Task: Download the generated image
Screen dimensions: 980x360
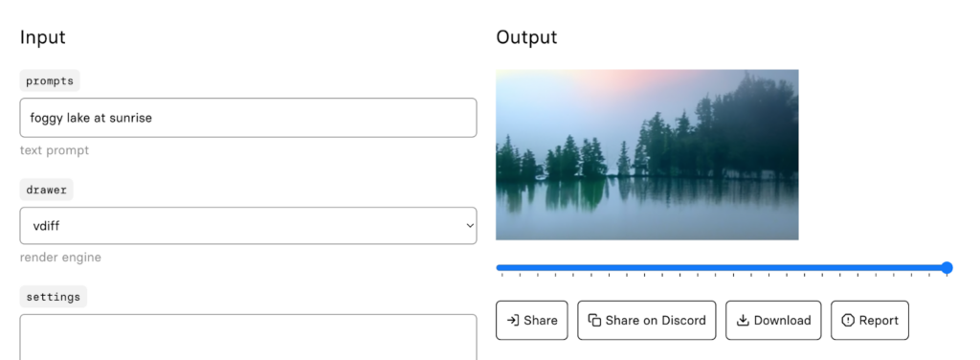Action: coord(773,320)
